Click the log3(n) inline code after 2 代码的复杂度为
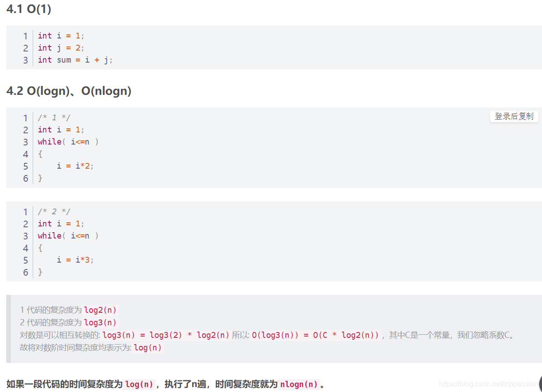Viewport: 542px width, 392px height. (100, 323)
